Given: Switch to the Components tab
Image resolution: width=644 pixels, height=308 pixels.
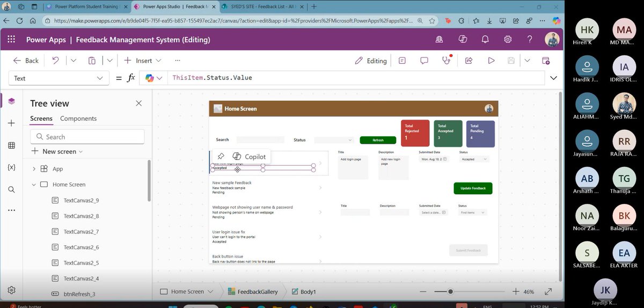Looking at the screenshot, I should [x=78, y=119].
